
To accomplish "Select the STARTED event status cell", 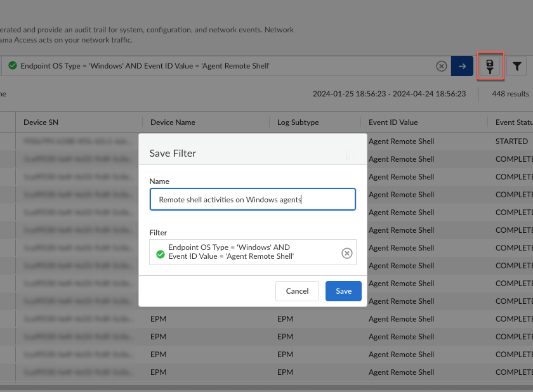I will 511,141.
